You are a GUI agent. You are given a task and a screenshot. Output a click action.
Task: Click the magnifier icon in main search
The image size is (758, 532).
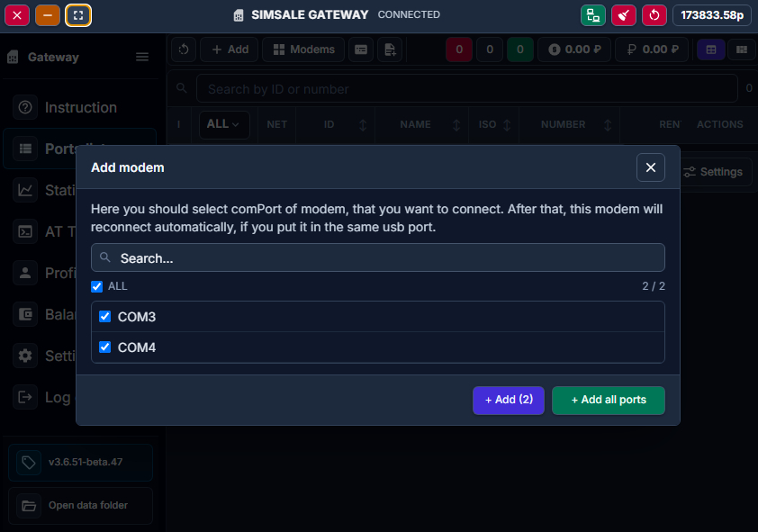182,88
